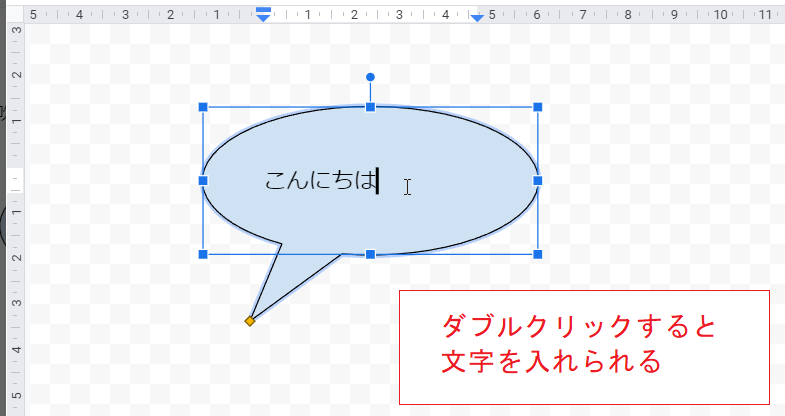Select the bottom-center resize handle of the bubble
The width and height of the screenshot is (785, 416).
[370, 254]
